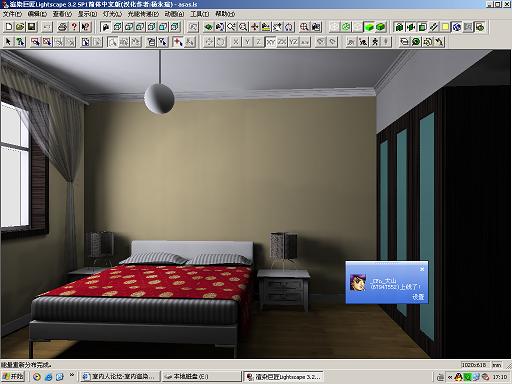Click the blue globe icon in toolbar
The image size is (512, 384).
(457, 27)
